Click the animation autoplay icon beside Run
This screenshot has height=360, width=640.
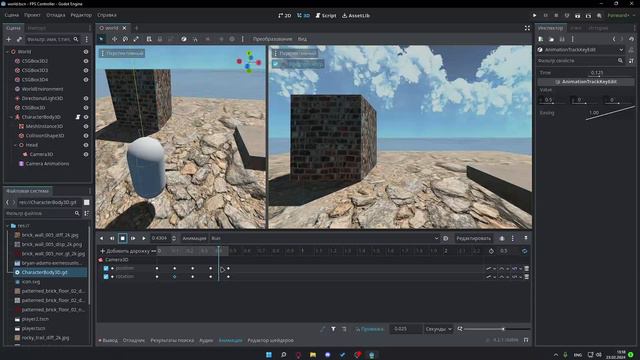[446, 238]
